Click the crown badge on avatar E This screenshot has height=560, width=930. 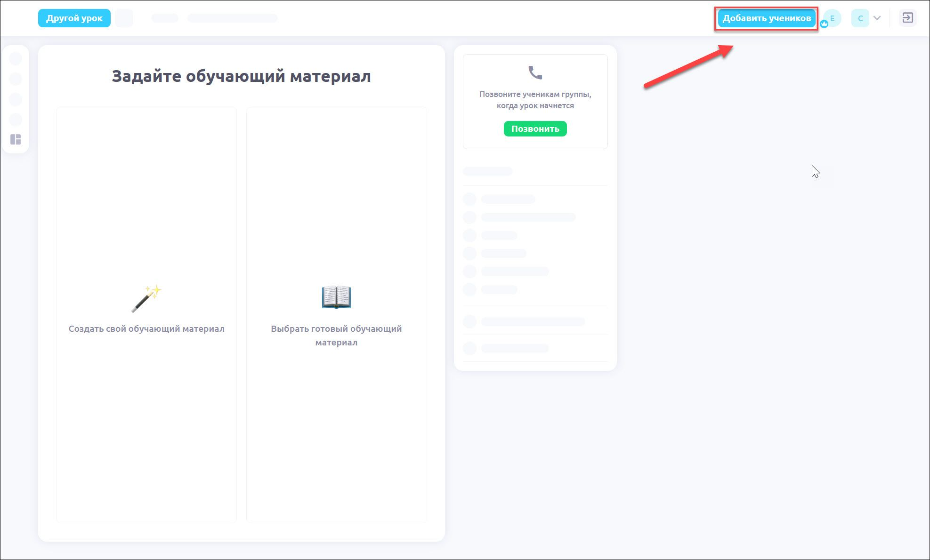(824, 24)
